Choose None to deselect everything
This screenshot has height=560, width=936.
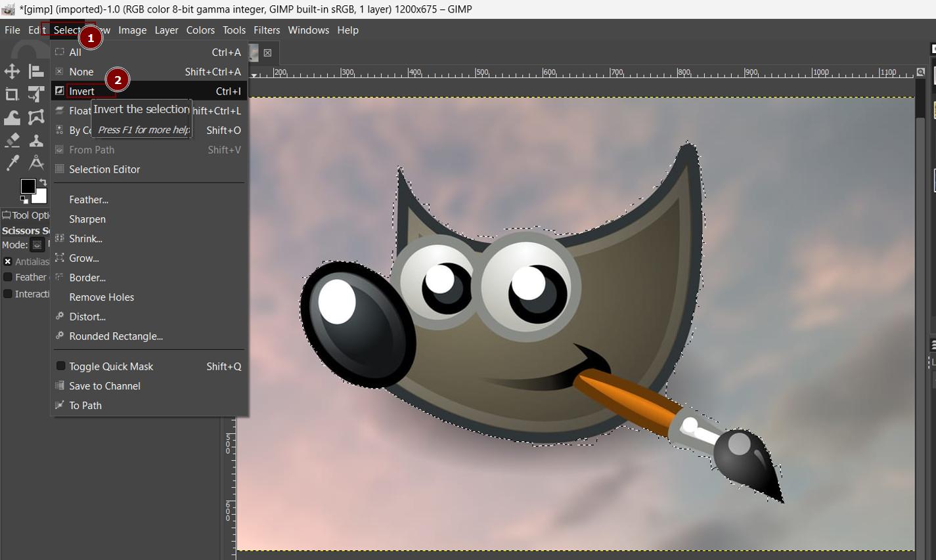point(149,72)
